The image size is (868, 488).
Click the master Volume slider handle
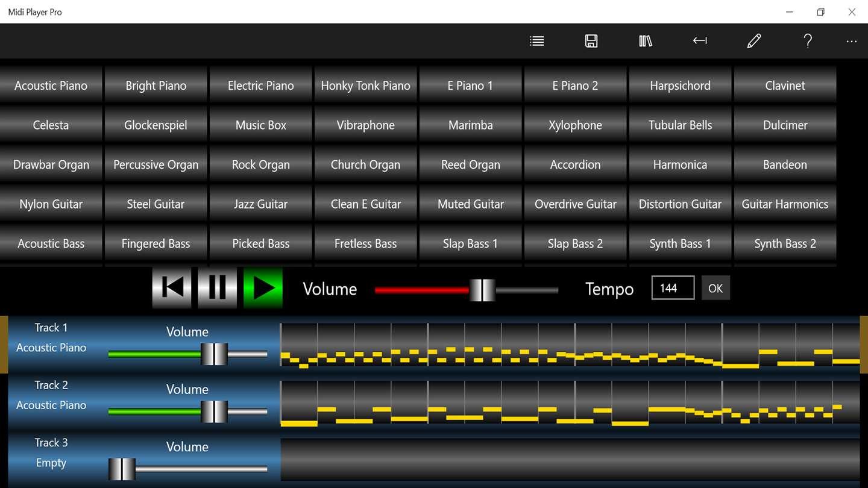[x=482, y=290]
